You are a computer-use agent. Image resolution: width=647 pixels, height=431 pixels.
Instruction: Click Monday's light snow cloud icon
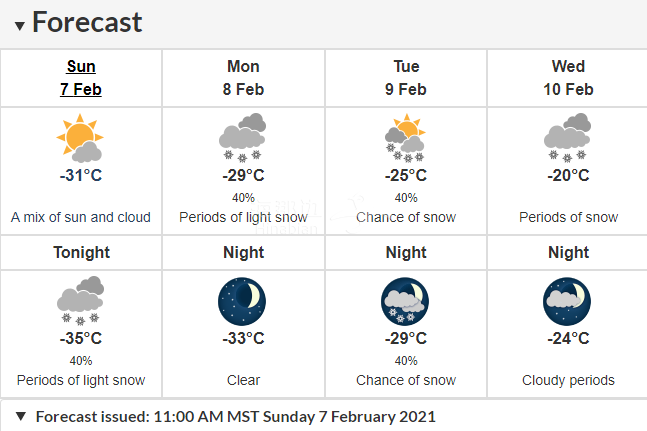click(243, 137)
